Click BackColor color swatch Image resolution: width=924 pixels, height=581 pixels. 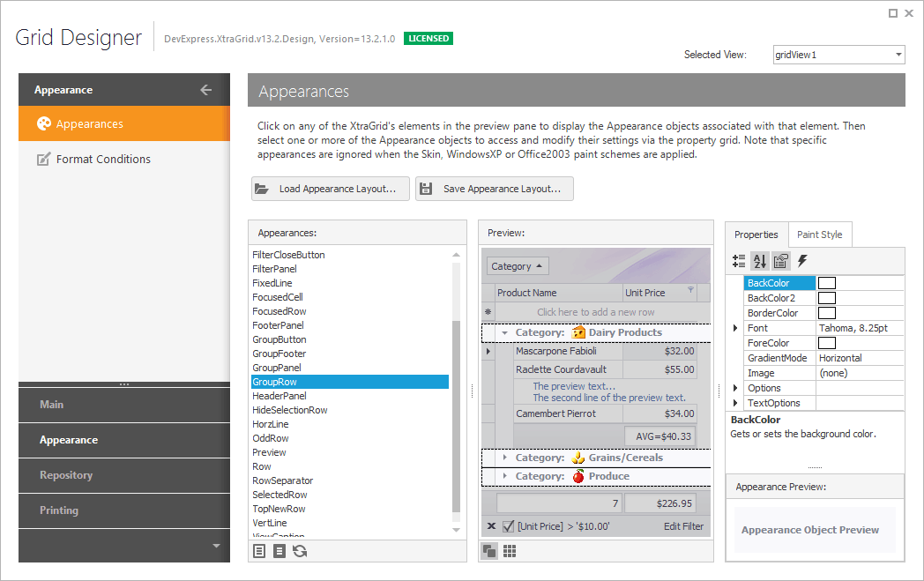click(x=827, y=283)
